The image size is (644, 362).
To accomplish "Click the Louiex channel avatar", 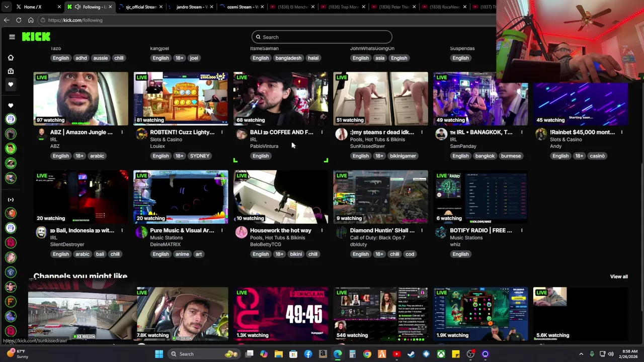I will (141, 134).
